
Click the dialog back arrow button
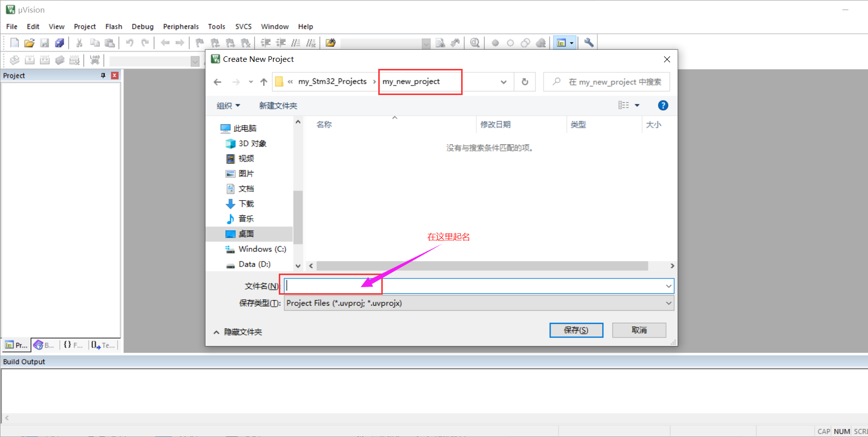tap(218, 82)
